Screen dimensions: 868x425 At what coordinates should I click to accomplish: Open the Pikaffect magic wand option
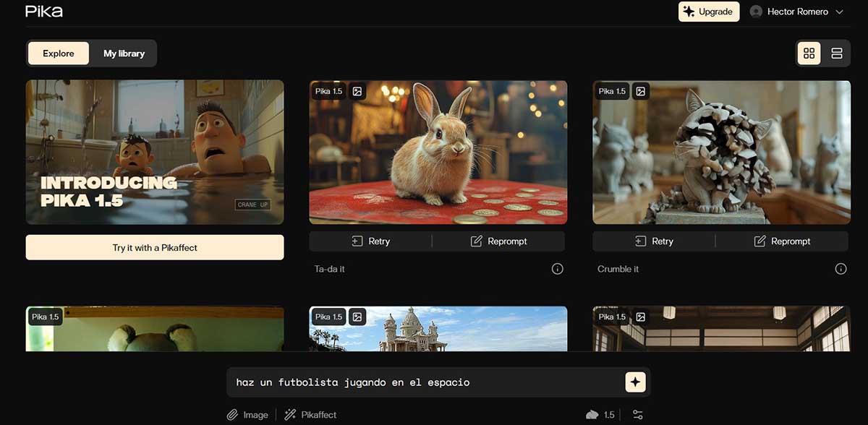click(x=310, y=415)
